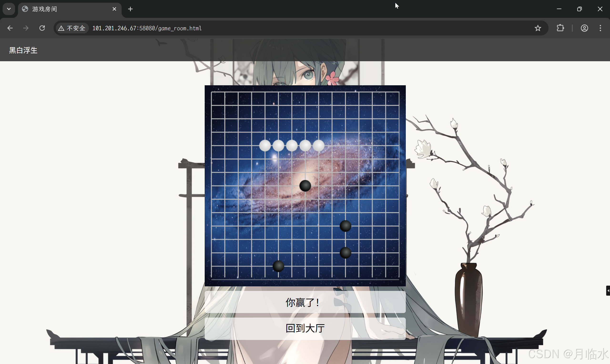The height and width of the screenshot is (364, 610).
Task: Click the 你赢了! result banner
Action: (x=305, y=302)
